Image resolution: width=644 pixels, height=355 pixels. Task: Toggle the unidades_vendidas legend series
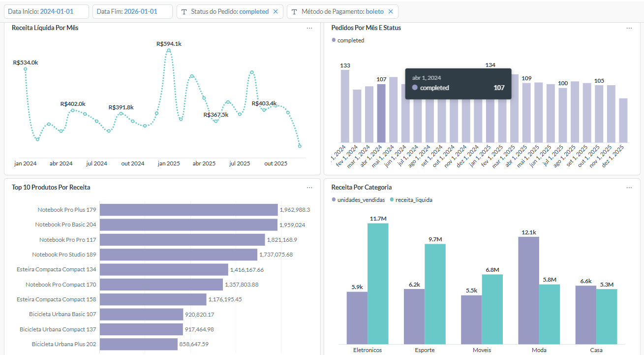click(x=358, y=200)
